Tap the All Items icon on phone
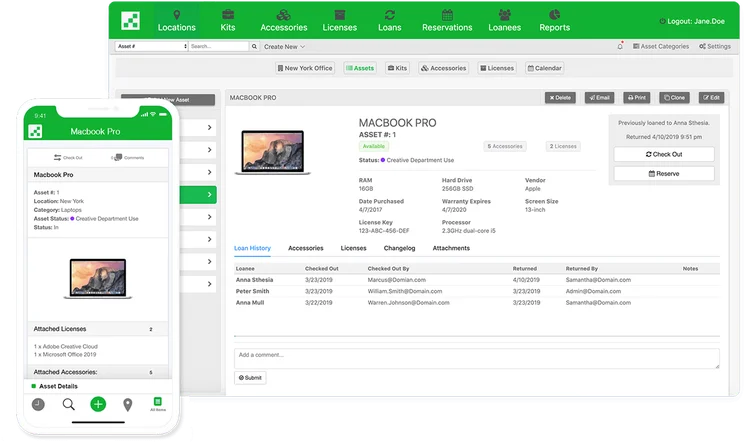The width and height of the screenshot is (744, 442). pos(158,404)
